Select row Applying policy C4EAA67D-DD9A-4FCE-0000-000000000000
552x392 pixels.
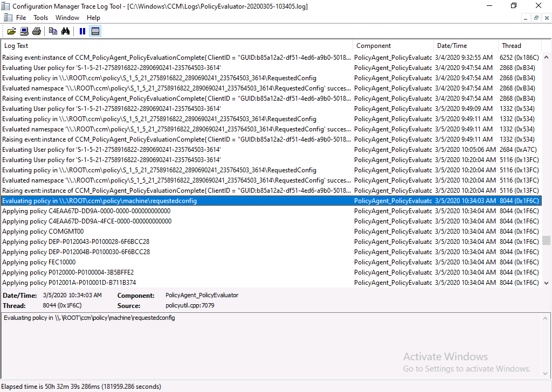click(x=271, y=221)
